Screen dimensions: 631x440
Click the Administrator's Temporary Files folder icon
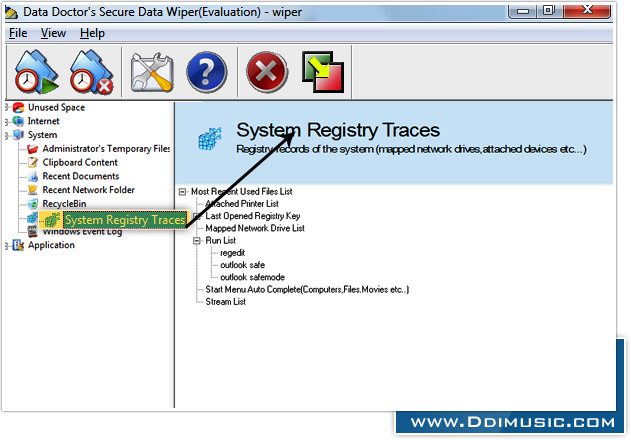click(33, 149)
